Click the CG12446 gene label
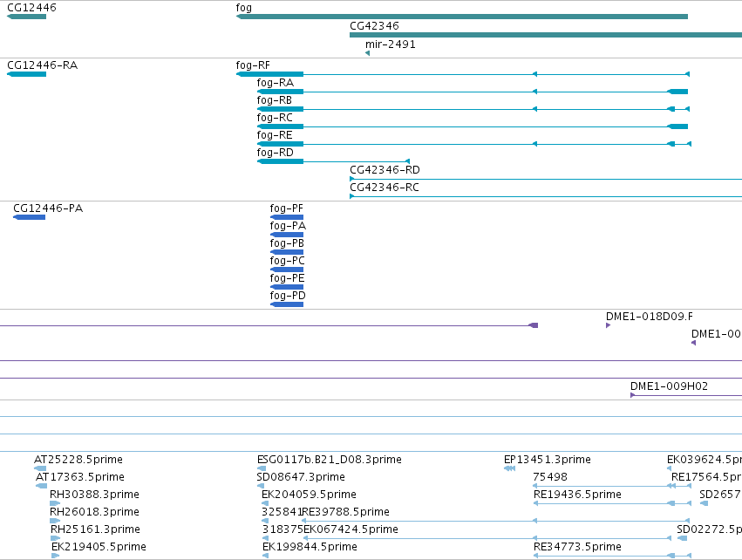The height and width of the screenshot is (560, 742). tap(31, 8)
